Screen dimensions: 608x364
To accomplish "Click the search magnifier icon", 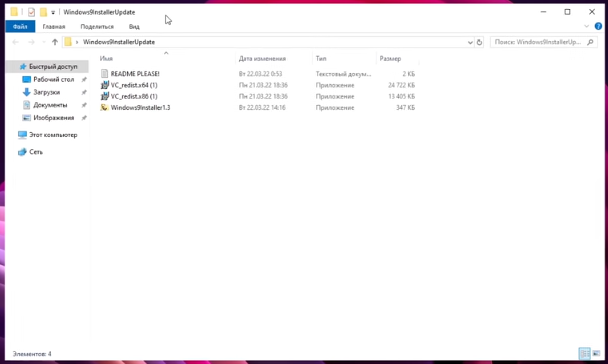I will click(590, 42).
